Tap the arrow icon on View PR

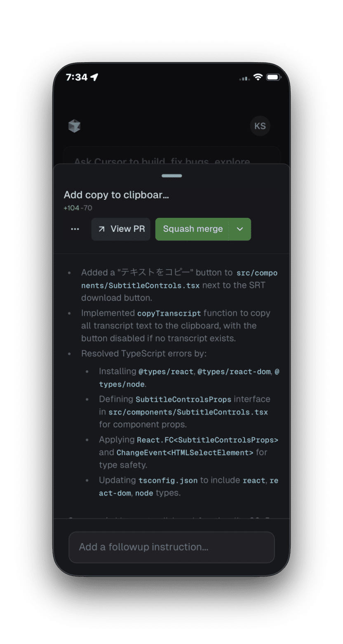(101, 229)
